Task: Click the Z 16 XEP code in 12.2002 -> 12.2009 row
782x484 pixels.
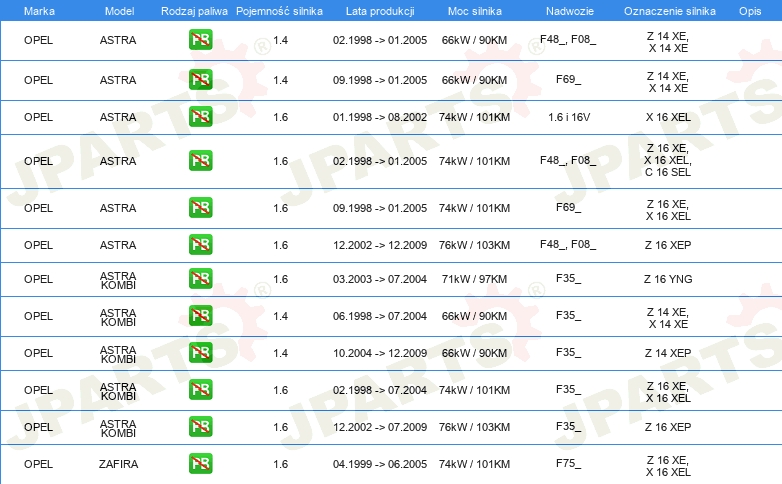Action: pos(668,245)
